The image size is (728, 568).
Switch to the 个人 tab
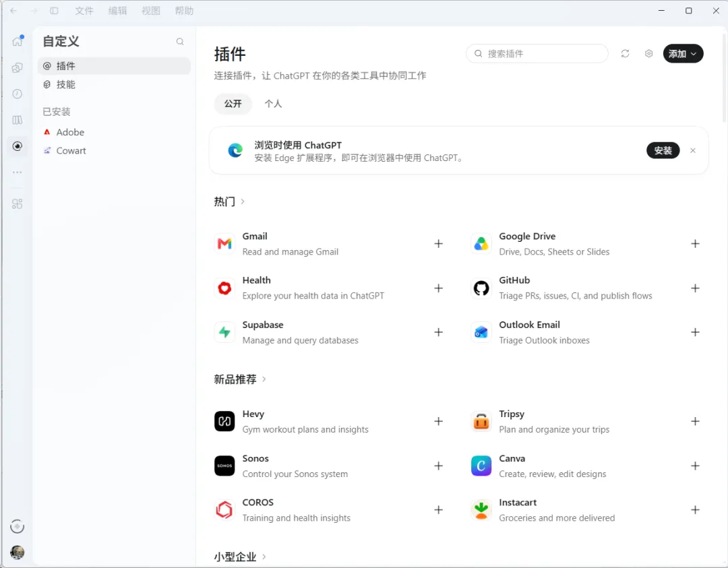coord(274,104)
